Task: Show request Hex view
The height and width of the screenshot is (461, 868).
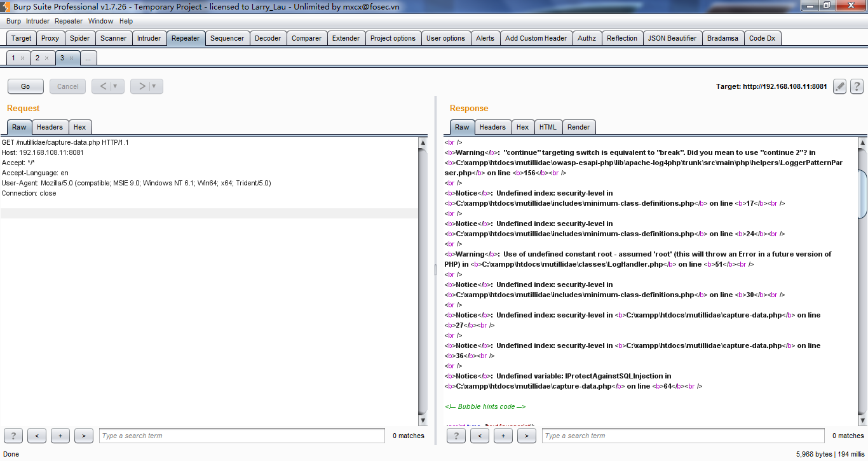Action: [x=79, y=127]
